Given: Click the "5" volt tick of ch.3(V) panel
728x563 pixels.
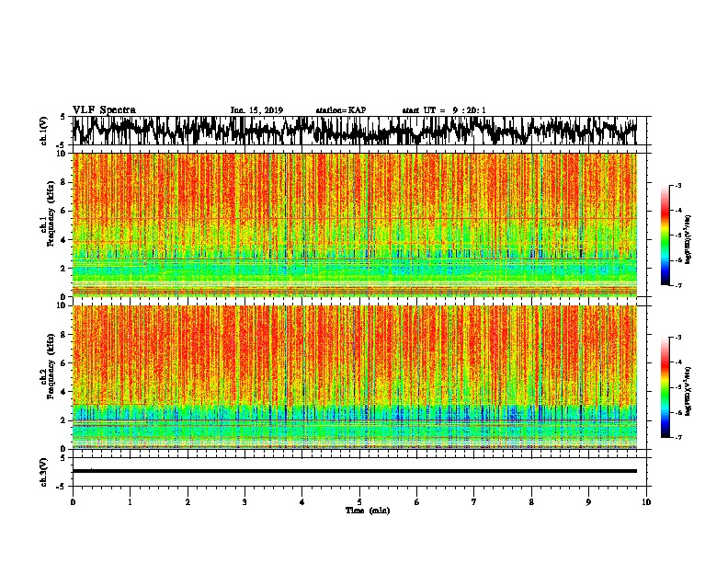Looking at the screenshot, I should [63, 458].
